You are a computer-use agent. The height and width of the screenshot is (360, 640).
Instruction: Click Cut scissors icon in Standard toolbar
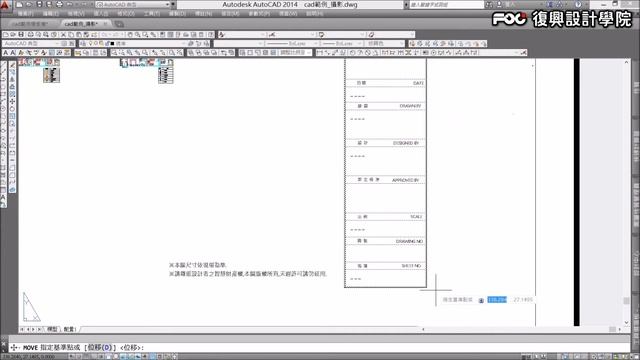(63, 35)
